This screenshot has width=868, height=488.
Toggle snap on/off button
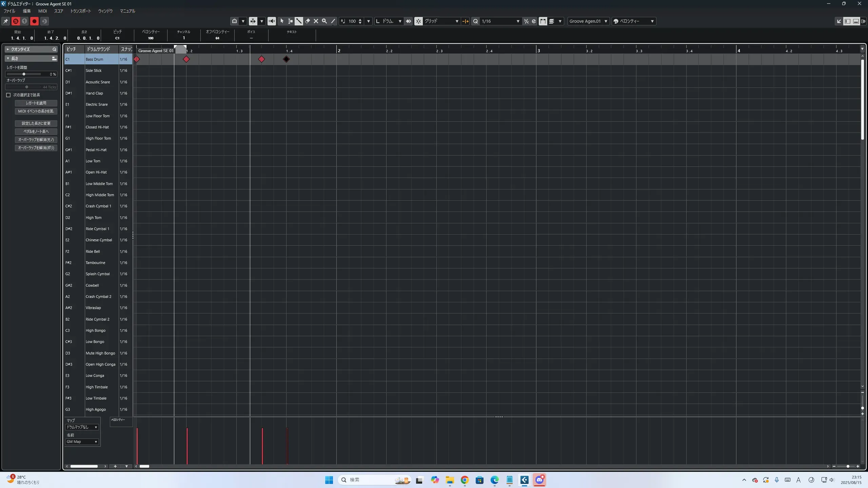pyautogui.click(x=418, y=21)
